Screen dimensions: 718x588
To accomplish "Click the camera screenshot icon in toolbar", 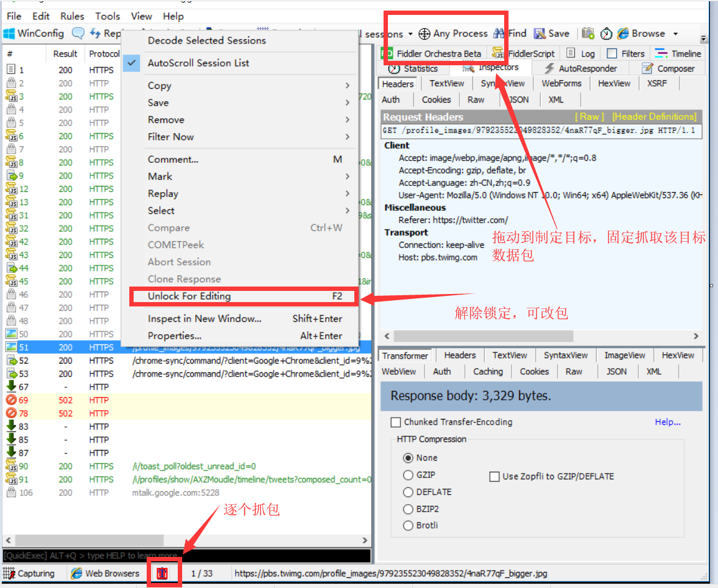I will (587, 34).
